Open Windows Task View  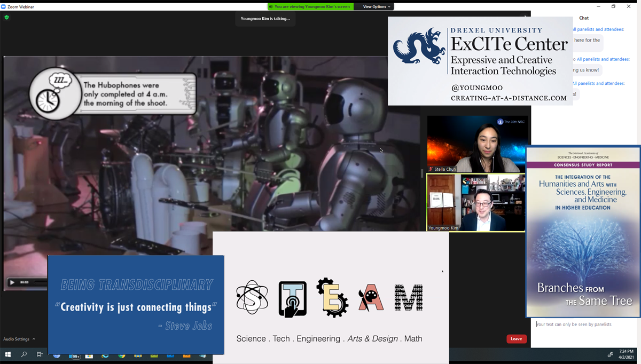click(40, 354)
